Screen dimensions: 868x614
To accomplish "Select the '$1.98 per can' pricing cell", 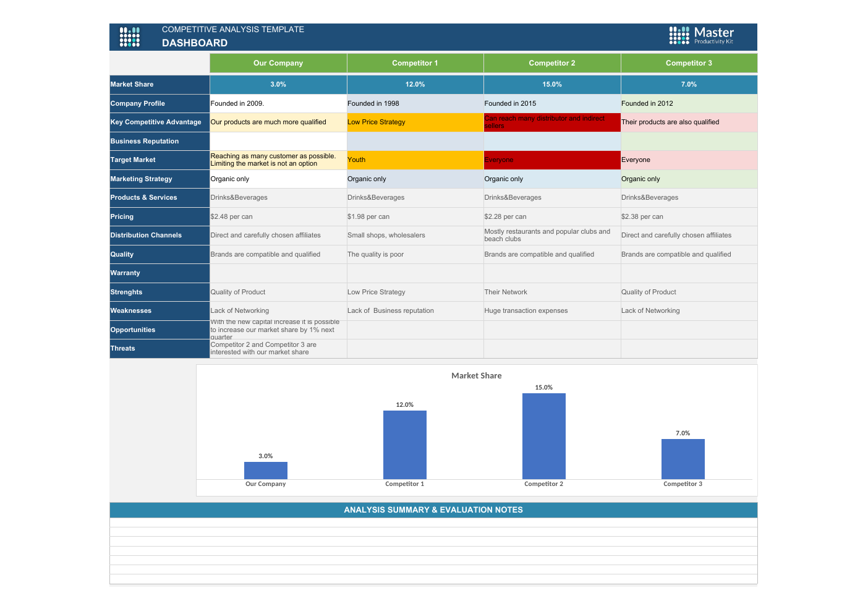I will tap(415, 217).
